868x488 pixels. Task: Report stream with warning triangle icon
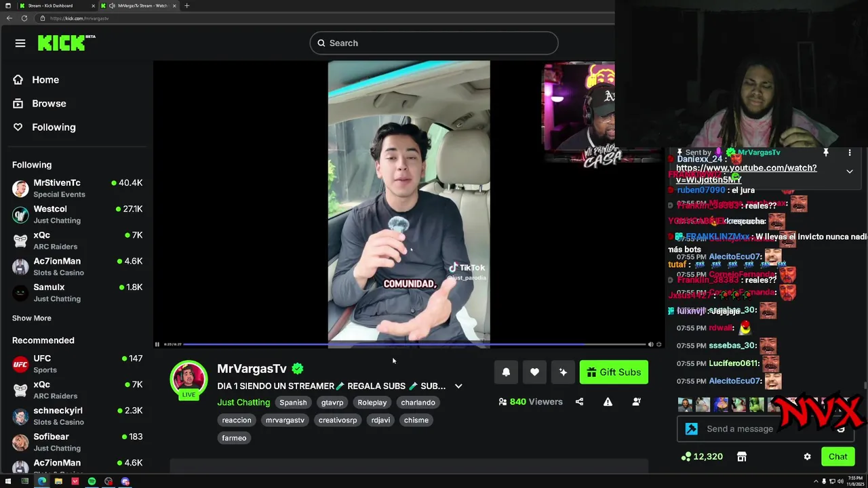[x=608, y=402]
